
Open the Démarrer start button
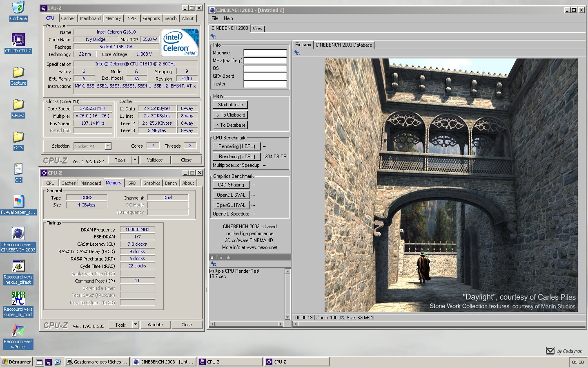(x=17, y=362)
